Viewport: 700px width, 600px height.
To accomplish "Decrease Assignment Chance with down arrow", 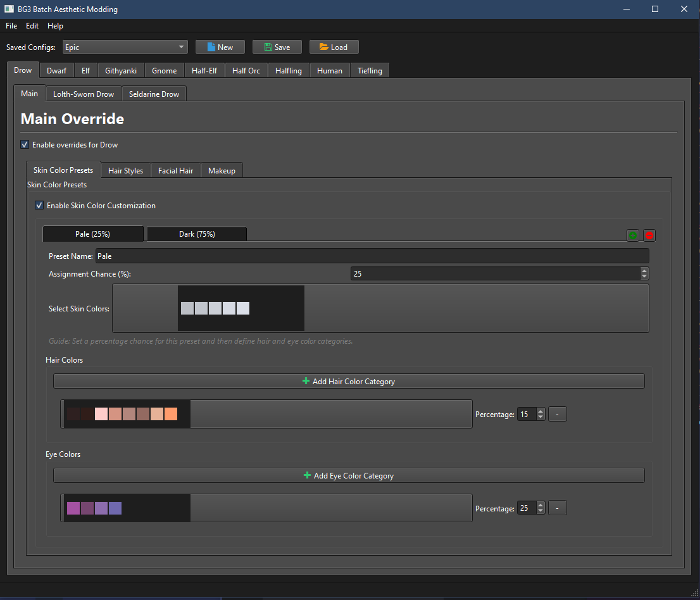I will pos(644,277).
